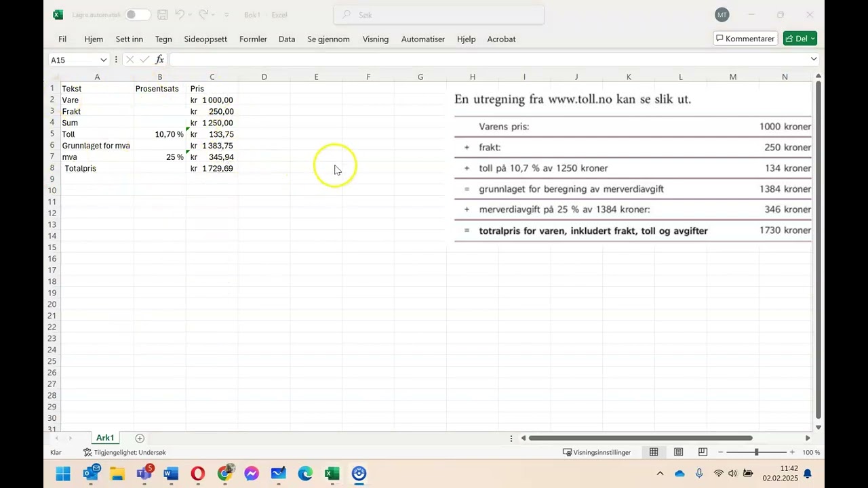Open File Explorer from the taskbar
The width and height of the screenshot is (868, 488).
117,473
